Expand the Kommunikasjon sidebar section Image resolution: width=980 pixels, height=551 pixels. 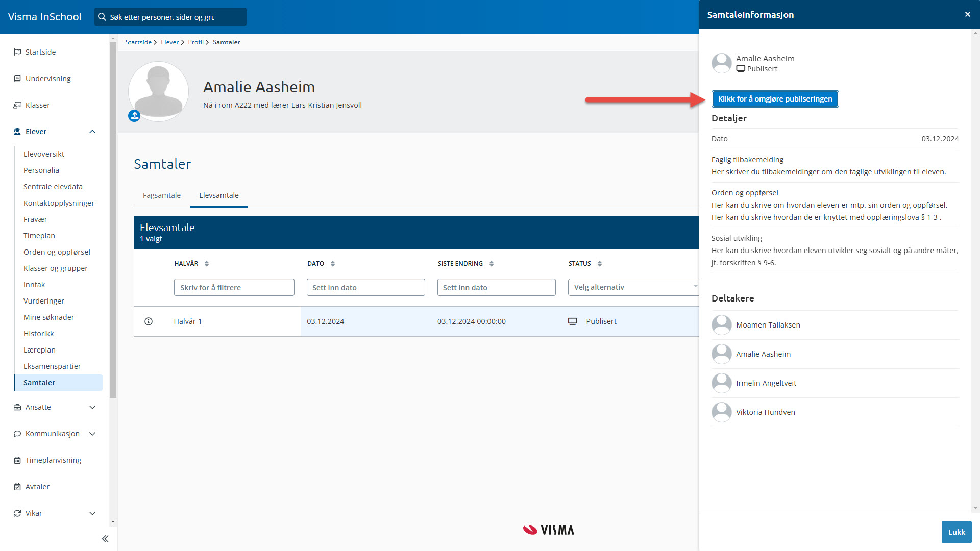(x=92, y=434)
